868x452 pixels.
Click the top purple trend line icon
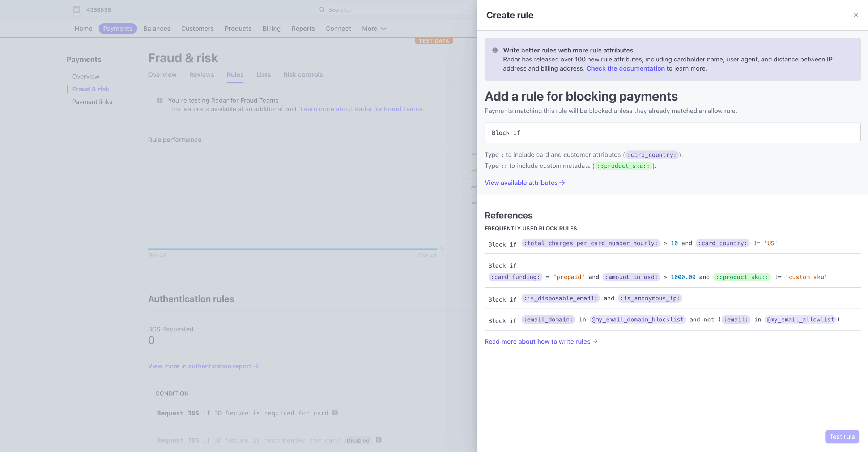tap(473, 154)
